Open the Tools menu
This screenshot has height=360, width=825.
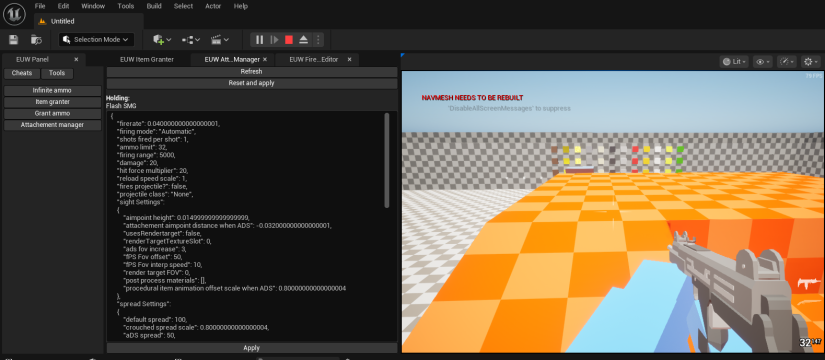[x=126, y=6]
